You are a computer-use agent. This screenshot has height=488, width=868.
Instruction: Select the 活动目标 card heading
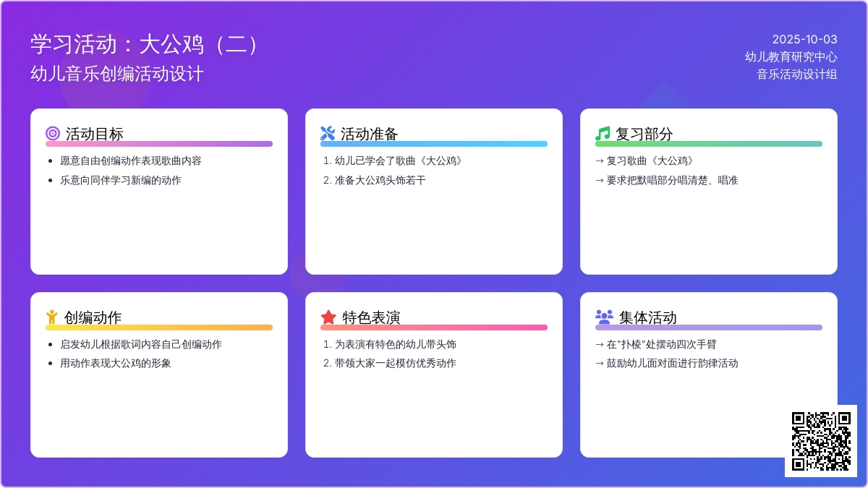click(95, 134)
